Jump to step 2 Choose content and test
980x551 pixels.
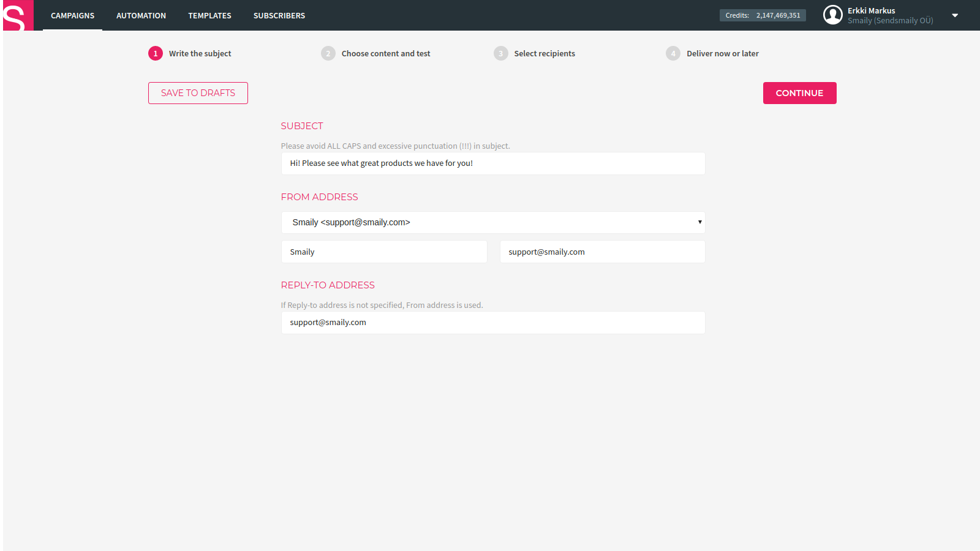[x=375, y=53]
